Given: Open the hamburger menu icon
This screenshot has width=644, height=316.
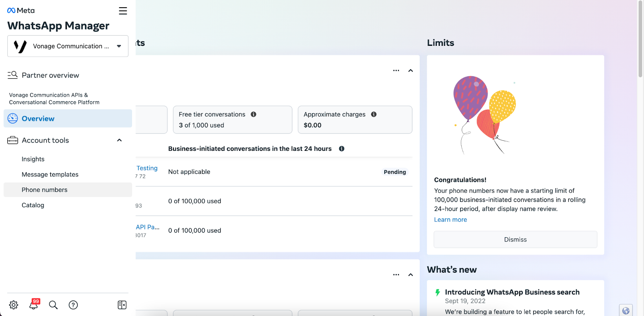Looking at the screenshot, I should (123, 11).
